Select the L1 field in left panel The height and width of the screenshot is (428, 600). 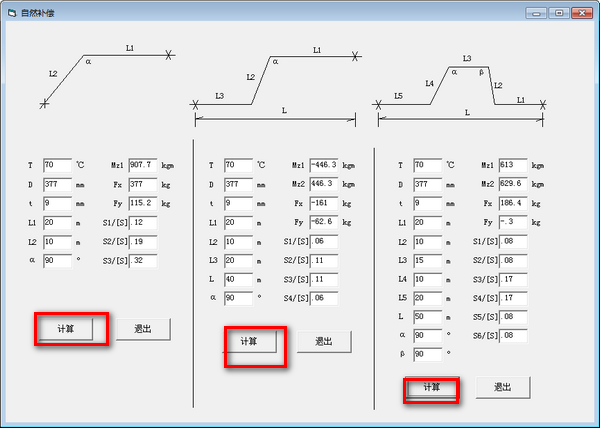pos(57,223)
